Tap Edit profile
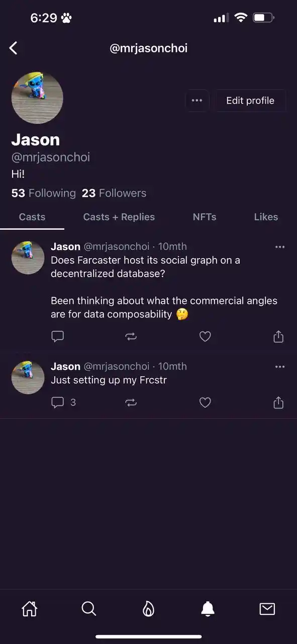 [250, 100]
